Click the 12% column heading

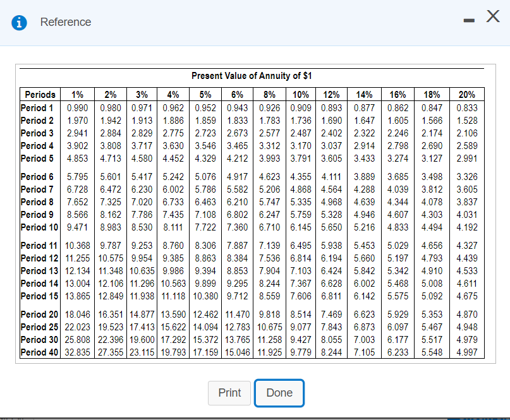point(332,95)
